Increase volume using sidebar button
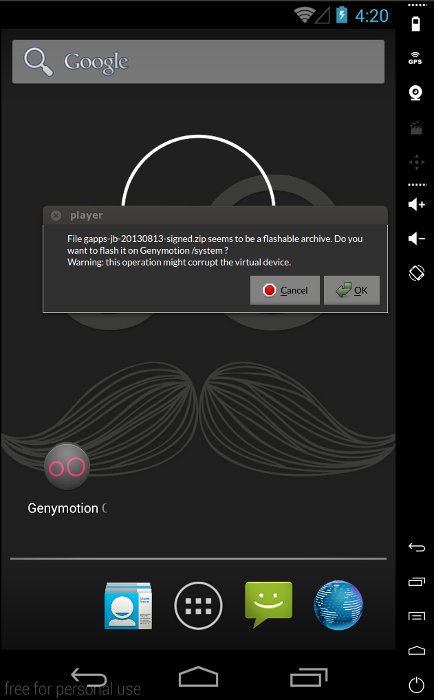The height and width of the screenshot is (700, 434). (x=416, y=204)
